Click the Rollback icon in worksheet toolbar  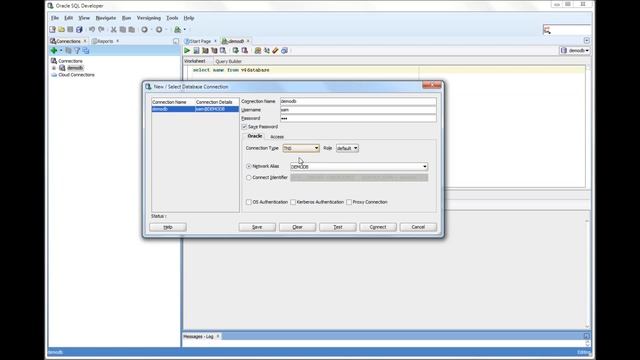tap(244, 51)
